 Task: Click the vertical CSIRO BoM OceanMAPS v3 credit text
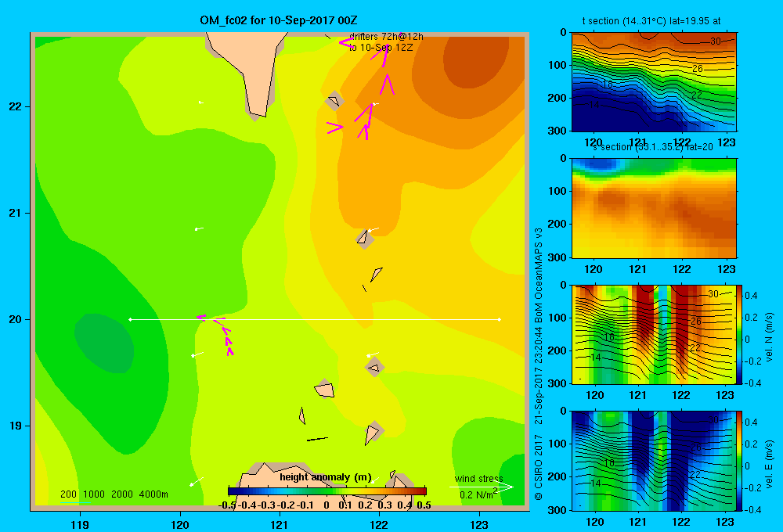[x=539, y=364]
